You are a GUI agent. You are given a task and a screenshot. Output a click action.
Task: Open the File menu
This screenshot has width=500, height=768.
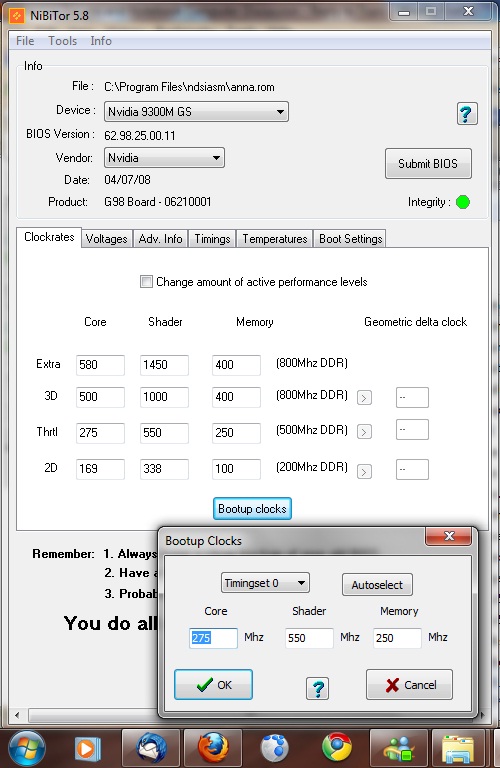25,41
